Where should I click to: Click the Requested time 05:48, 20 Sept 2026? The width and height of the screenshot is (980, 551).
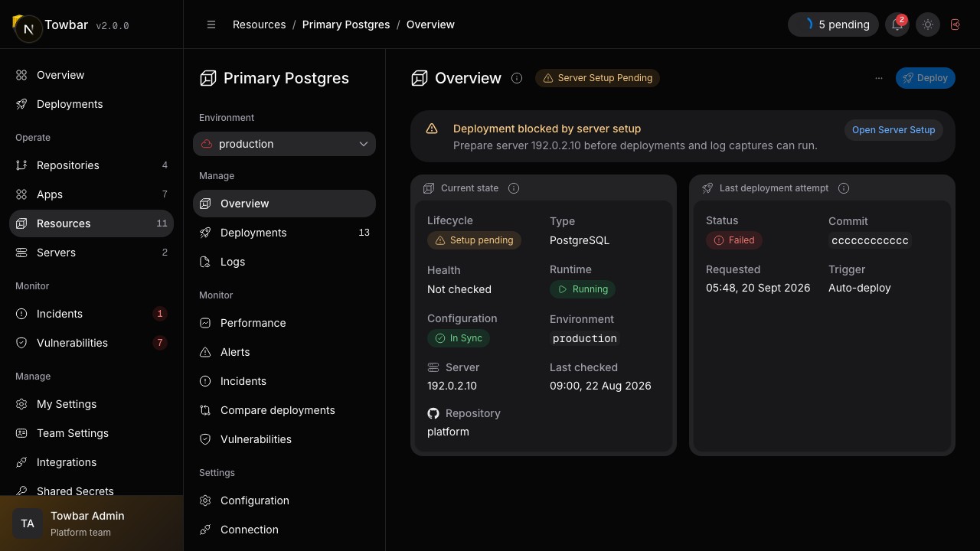tap(758, 288)
